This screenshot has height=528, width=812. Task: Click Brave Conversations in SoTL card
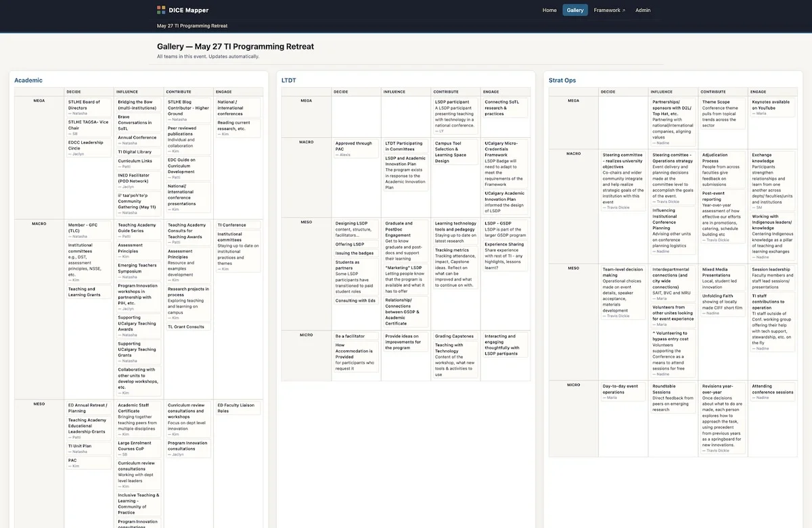coord(139,122)
